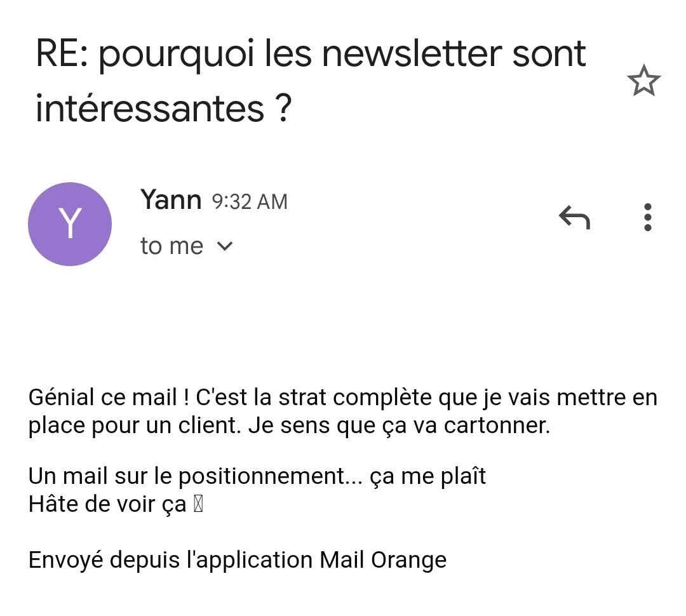Star this email from Yann
This screenshot has width=686, height=616.
click(x=643, y=81)
